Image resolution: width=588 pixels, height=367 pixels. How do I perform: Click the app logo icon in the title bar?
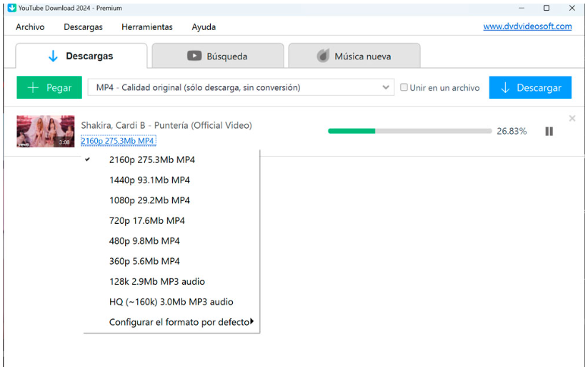click(12, 8)
